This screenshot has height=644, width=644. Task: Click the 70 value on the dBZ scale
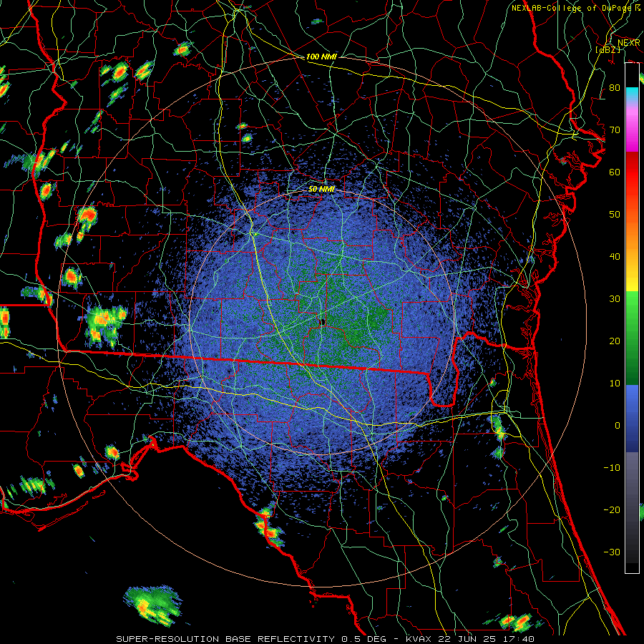[x=615, y=130]
